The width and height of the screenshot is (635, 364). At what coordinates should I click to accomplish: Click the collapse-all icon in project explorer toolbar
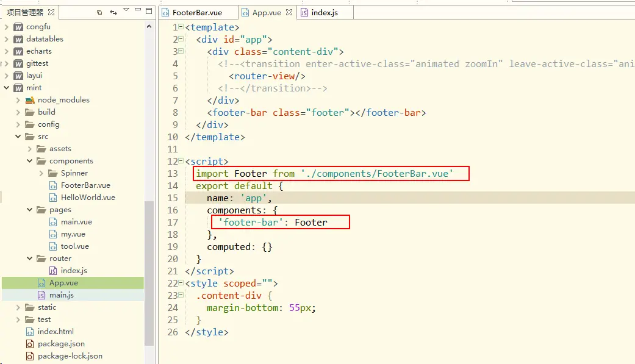click(x=99, y=13)
